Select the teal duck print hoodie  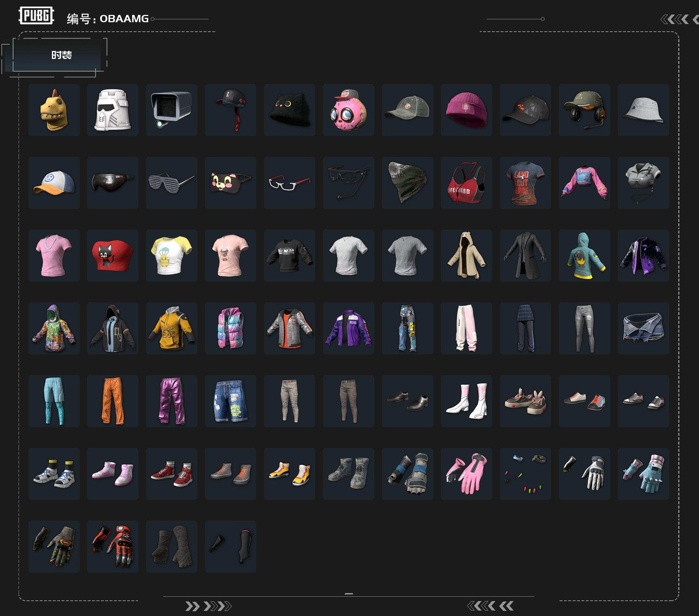(584, 255)
